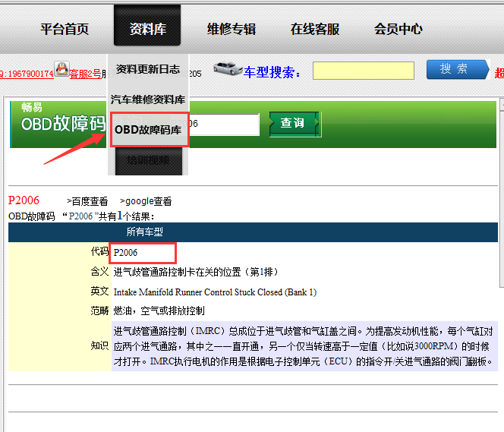Click the Intake Manifold Runner Control English text
This screenshot has width=504, height=432.
pyautogui.click(x=215, y=292)
